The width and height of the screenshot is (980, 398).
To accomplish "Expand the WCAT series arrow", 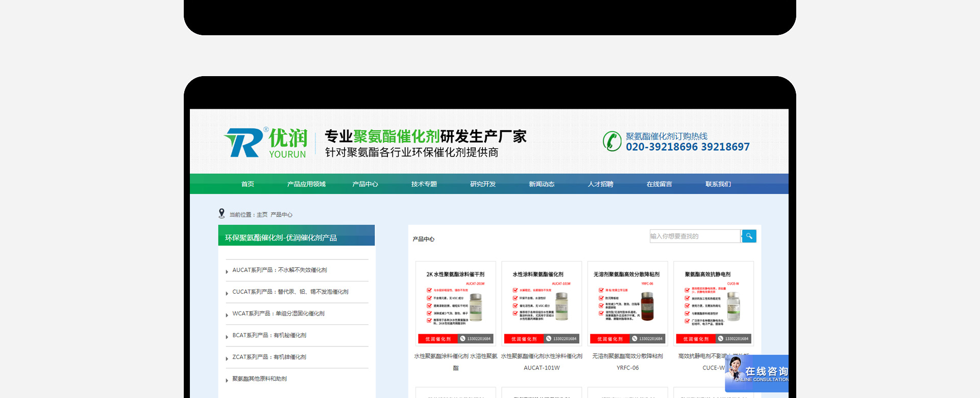I will click(227, 315).
